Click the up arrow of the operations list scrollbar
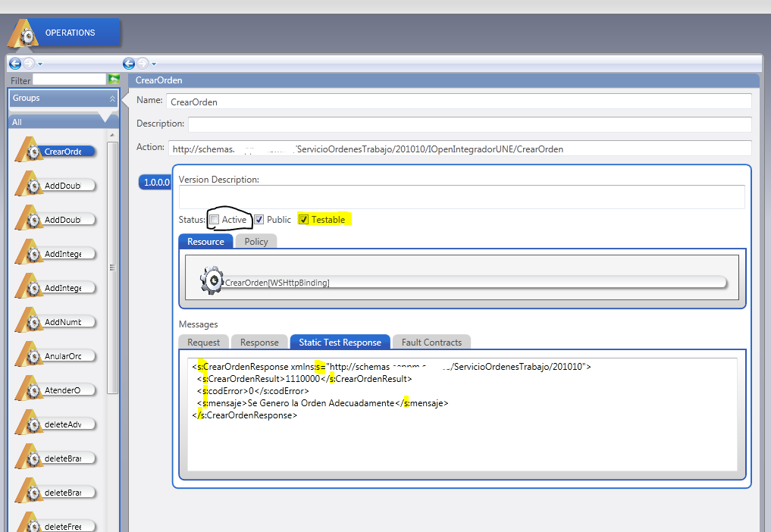This screenshot has height=532, width=771. [113, 135]
